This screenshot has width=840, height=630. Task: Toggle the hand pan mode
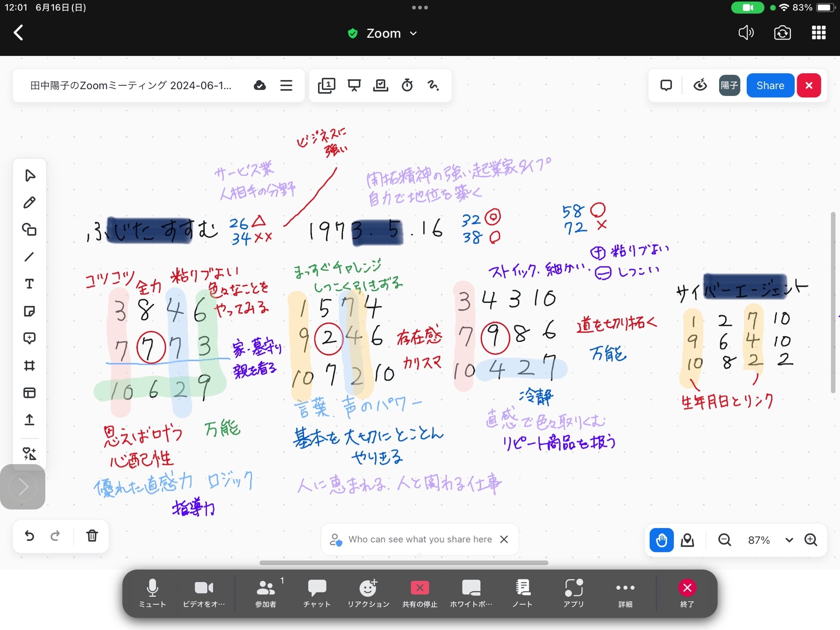click(661, 540)
